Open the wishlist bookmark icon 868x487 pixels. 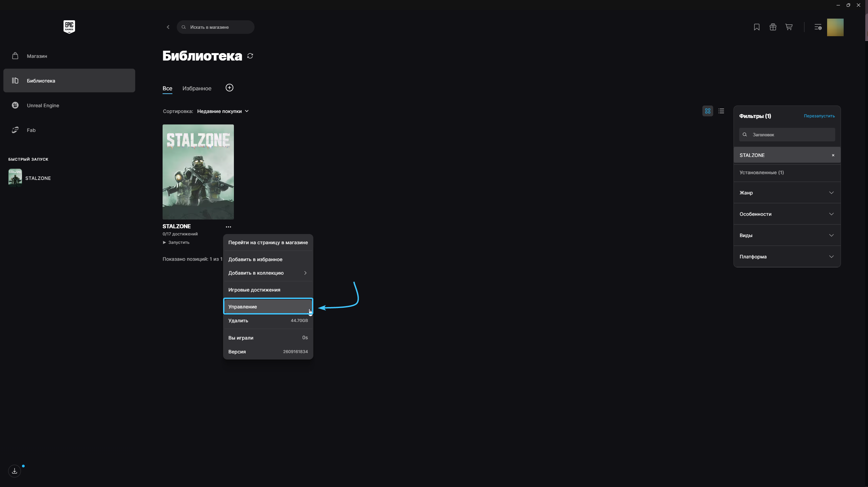pyautogui.click(x=757, y=27)
